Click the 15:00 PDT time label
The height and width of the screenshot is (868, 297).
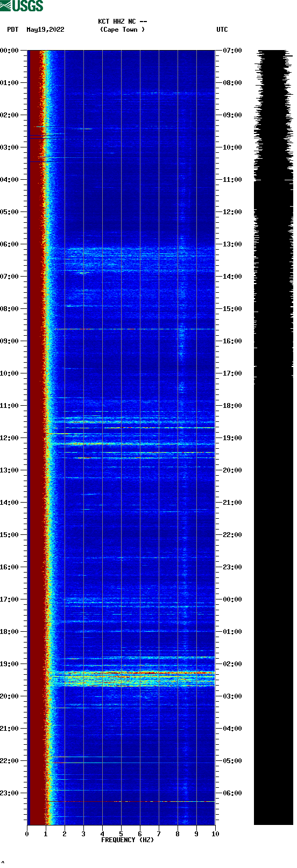(9, 535)
